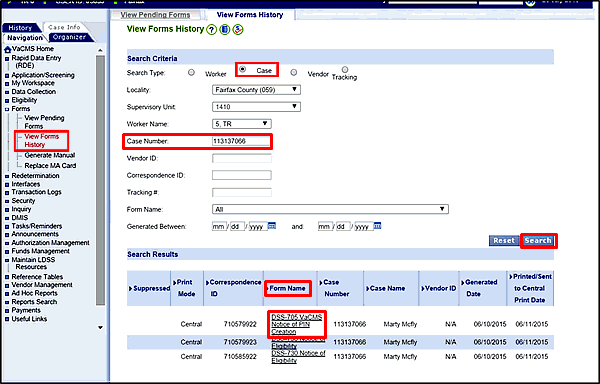Open the Supervisory Unit dropdown
The width and height of the screenshot is (600, 384).
click(256, 107)
